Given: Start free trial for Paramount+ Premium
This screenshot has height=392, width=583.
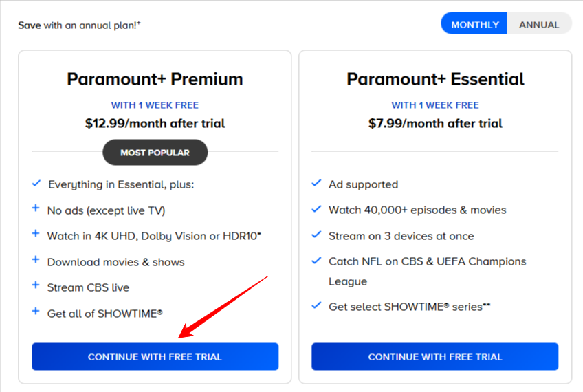Looking at the screenshot, I should 155,357.
